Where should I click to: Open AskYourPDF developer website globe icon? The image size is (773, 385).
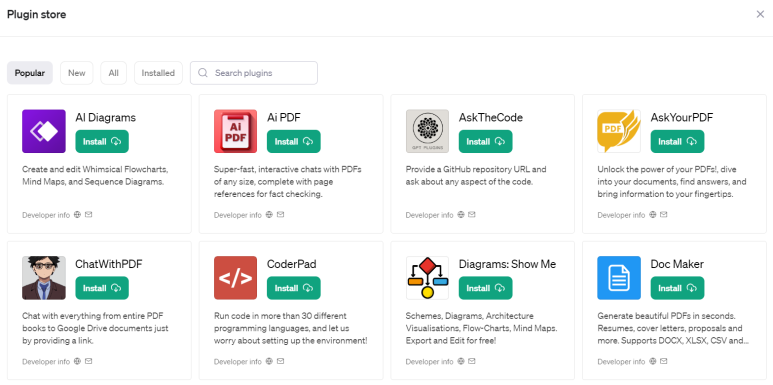click(x=653, y=214)
